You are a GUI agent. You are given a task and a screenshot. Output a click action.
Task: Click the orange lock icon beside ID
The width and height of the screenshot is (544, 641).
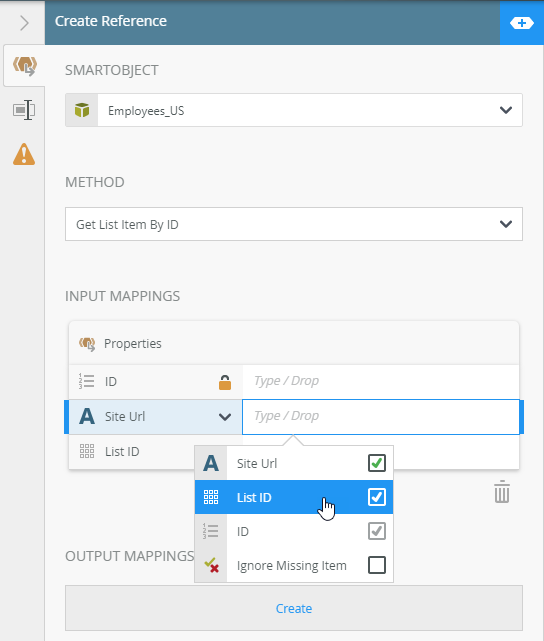click(x=225, y=382)
